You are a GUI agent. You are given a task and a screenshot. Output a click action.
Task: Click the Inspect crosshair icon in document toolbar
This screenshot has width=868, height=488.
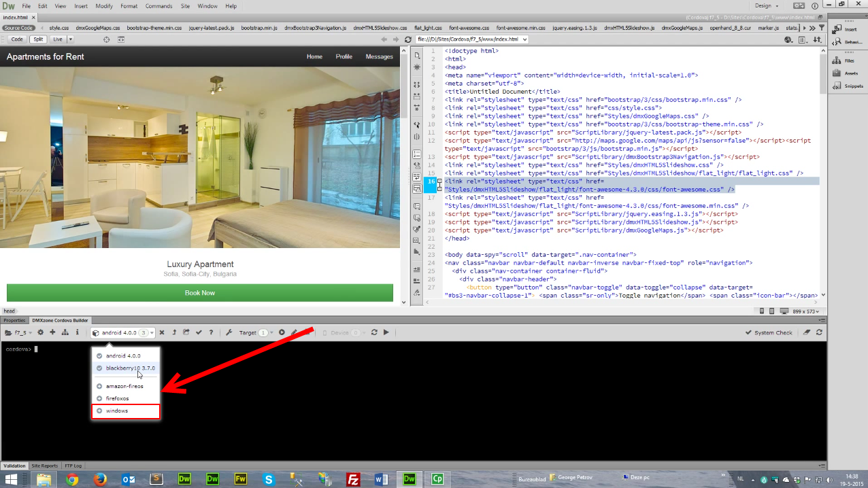pyautogui.click(x=107, y=39)
